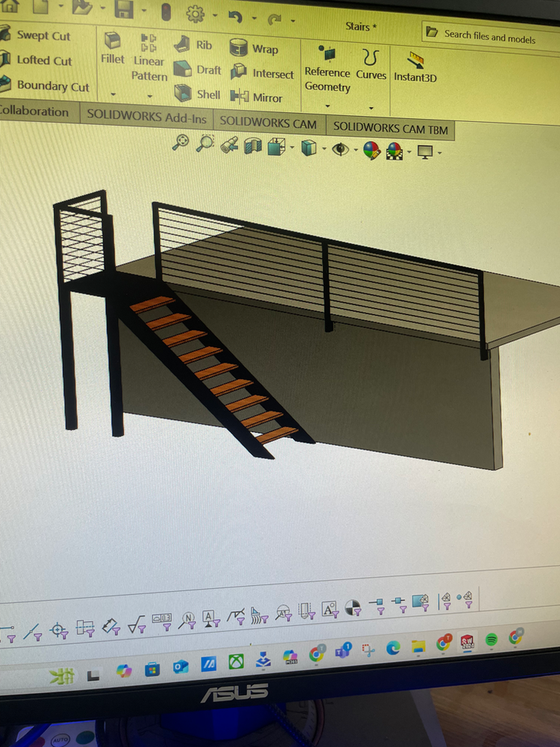Expand the Linear Pattern dropdown arrow
The image size is (560, 747).
point(150,96)
